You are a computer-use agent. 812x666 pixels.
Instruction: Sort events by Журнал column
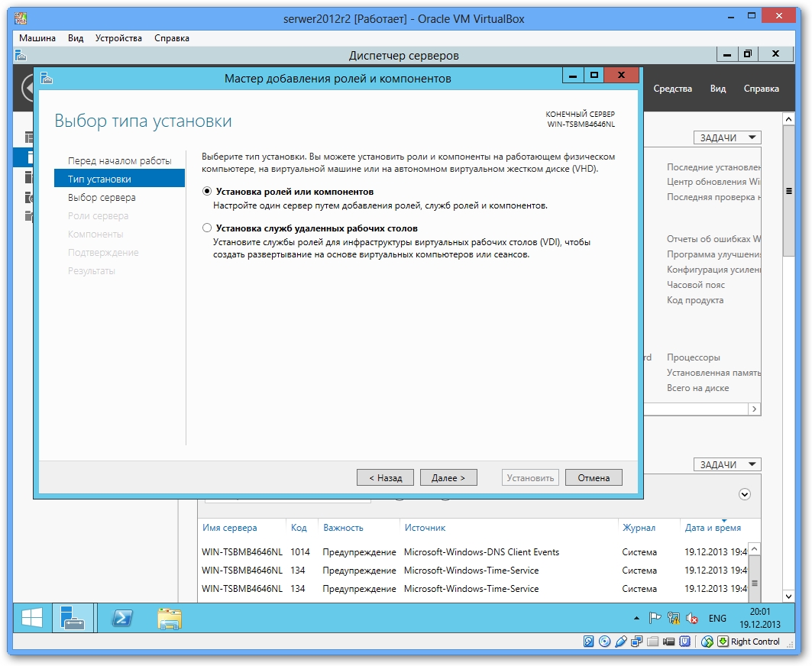[639, 527]
